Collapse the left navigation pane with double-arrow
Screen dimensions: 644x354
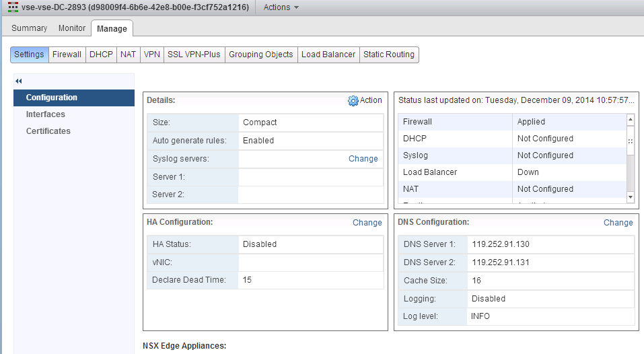click(18, 81)
